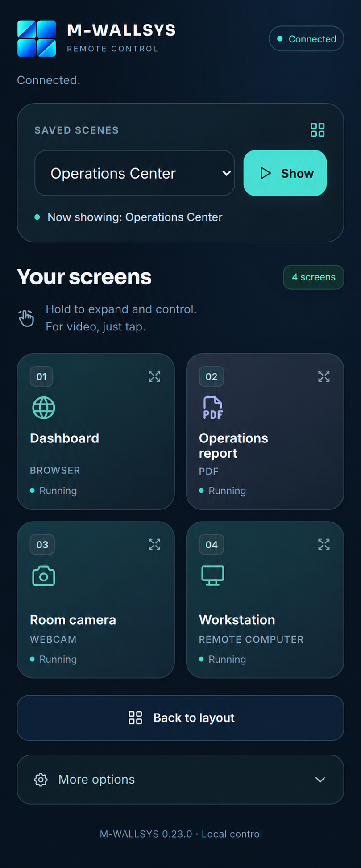The height and width of the screenshot is (868, 361).
Task: Open the Operations Center scene dropdown
Action: click(x=135, y=173)
